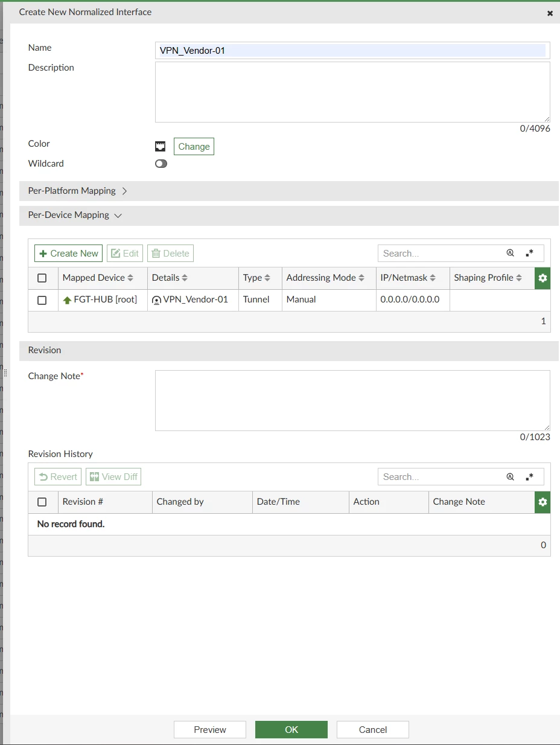
Task: Click the Revision # column header
Action: [105, 502]
